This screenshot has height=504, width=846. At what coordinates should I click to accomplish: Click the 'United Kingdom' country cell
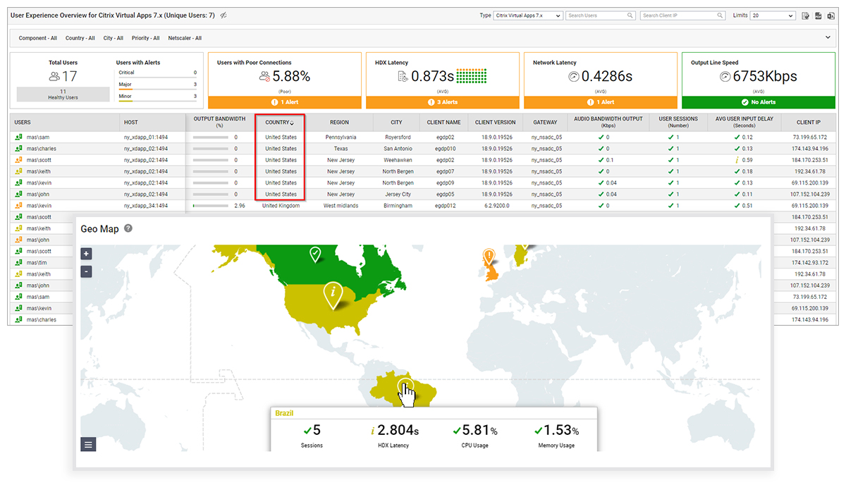pos(281,206)
